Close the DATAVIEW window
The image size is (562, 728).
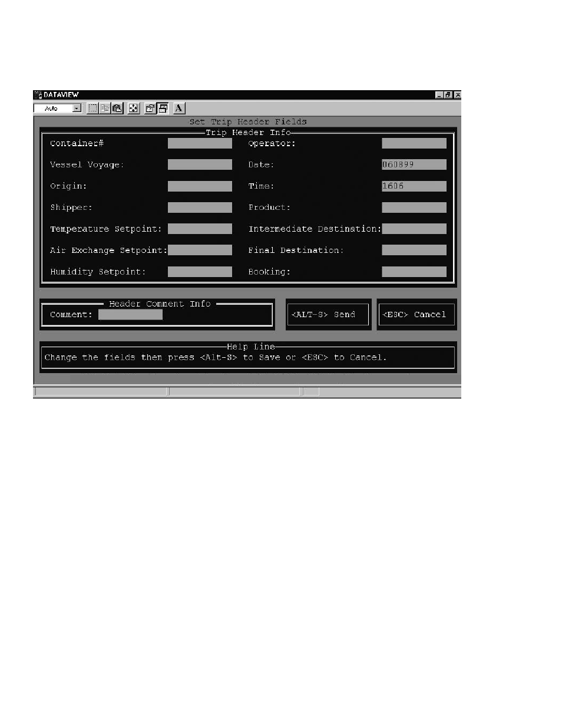457,95
